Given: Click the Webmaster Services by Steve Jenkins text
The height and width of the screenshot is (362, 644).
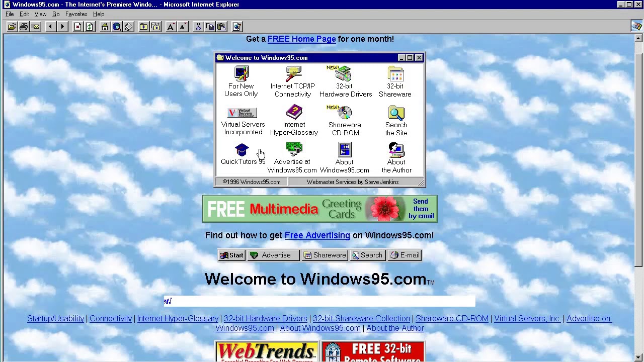Looking at the screenshot, I should (353, 182).
